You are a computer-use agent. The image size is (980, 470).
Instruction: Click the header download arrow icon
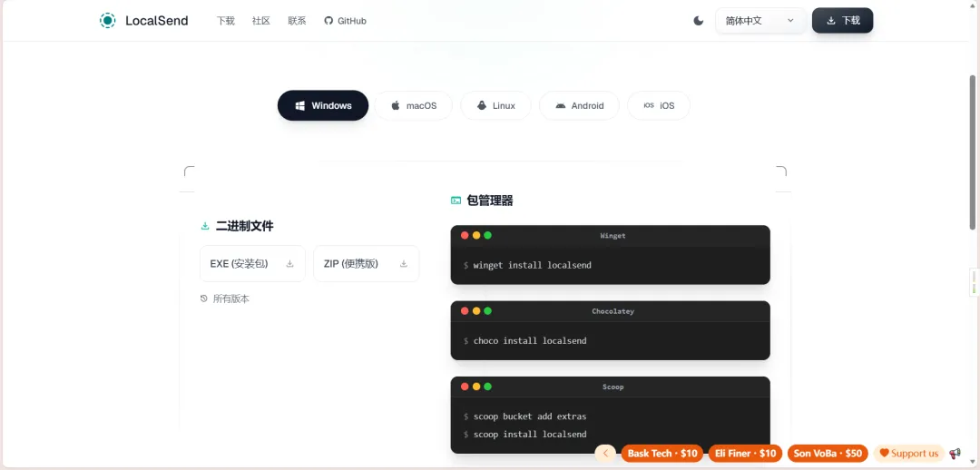tap(831, 21)
